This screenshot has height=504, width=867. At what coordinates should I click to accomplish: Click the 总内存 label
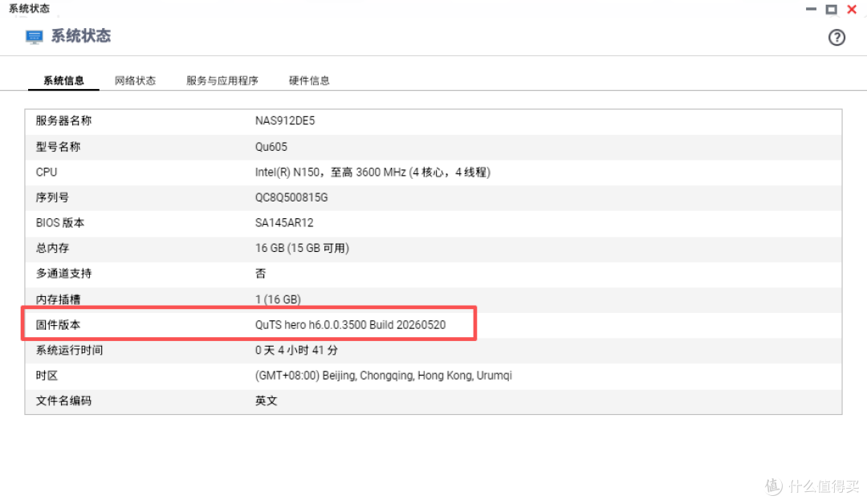[52, 248]
